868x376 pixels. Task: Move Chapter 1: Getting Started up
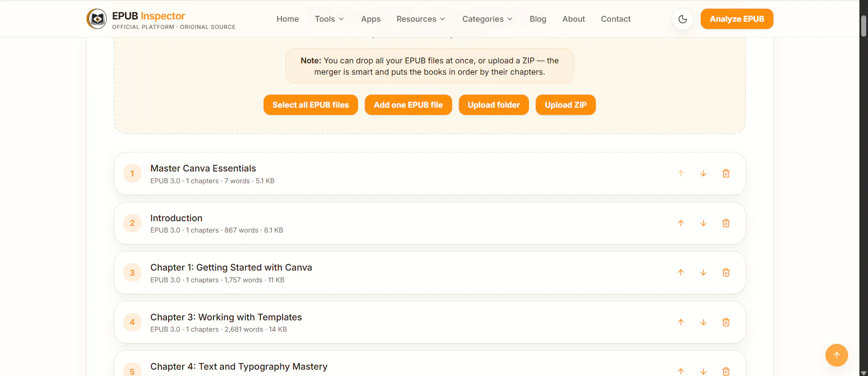tap(681, 273)
